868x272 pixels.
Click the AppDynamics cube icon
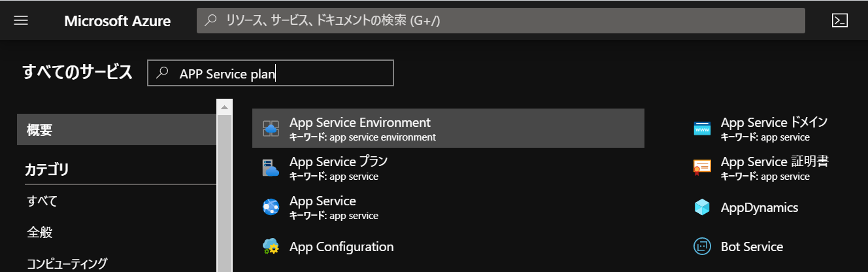click(x=702, y=207)
